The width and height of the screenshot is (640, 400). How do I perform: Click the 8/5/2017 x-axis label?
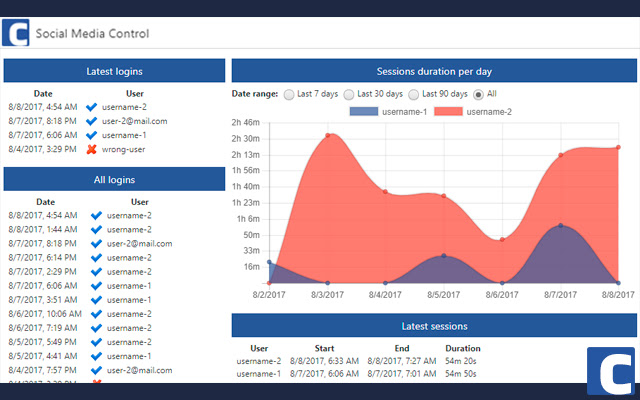click(x=444, y=295)
